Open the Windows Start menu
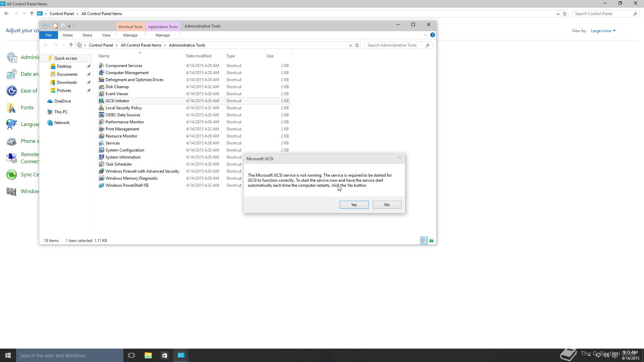Viewport: 644px width, 362px height. [x=8, y=355]
